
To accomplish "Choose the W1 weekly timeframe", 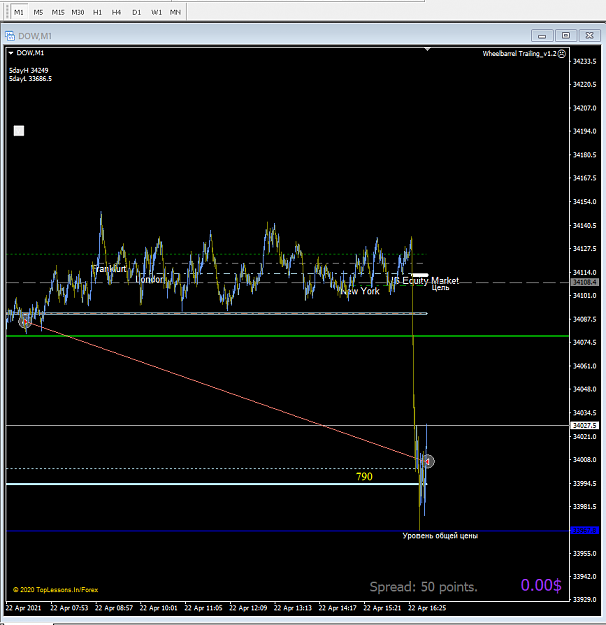I will [x=156, y=12].
